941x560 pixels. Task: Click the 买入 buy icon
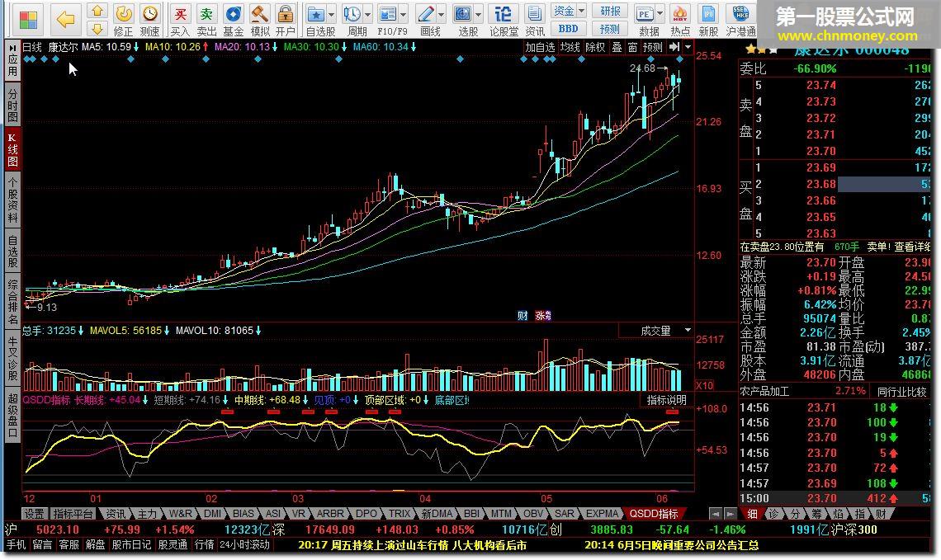[180, 20]
